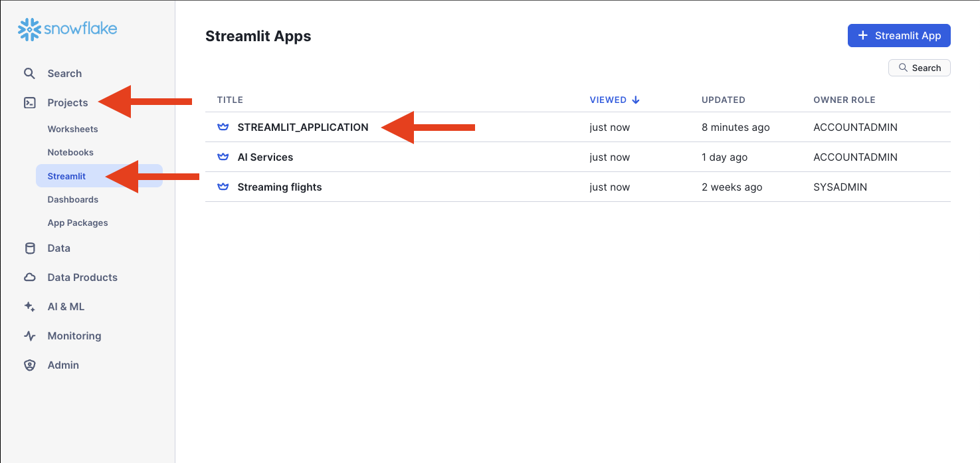Sort by the VIEWED column arrow
Viewport: 980px width, 463px height.
pos(636,100)
